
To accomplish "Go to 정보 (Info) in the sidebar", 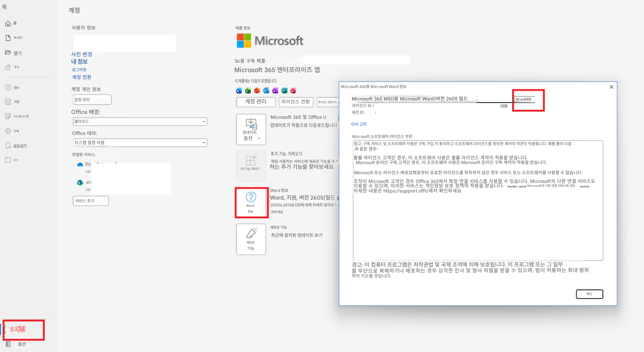I will (x=12, y=88).
